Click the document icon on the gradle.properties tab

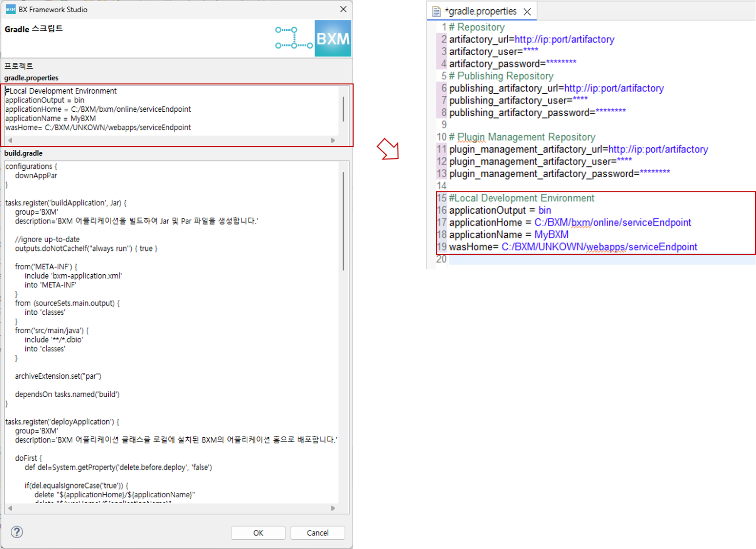(x=436, y=11)
